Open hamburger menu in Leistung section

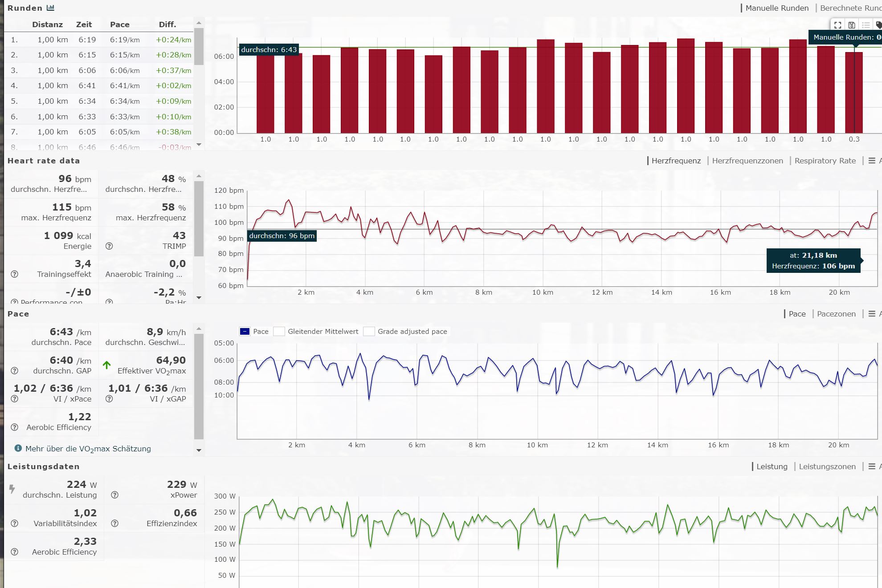pyautogui.click(x=872, y=466)
